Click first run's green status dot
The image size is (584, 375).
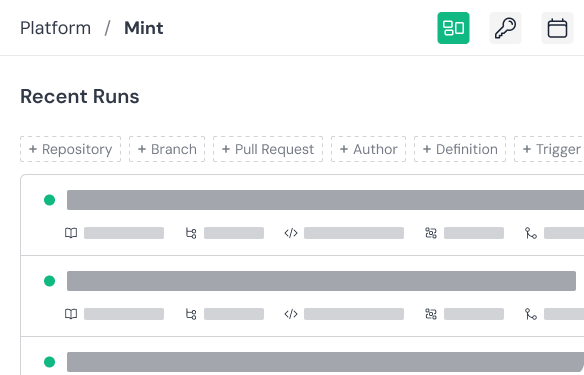point(50,200)
